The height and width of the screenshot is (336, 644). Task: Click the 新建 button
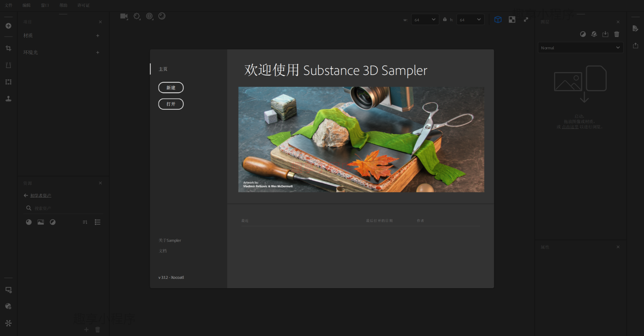tap(171, 88)
